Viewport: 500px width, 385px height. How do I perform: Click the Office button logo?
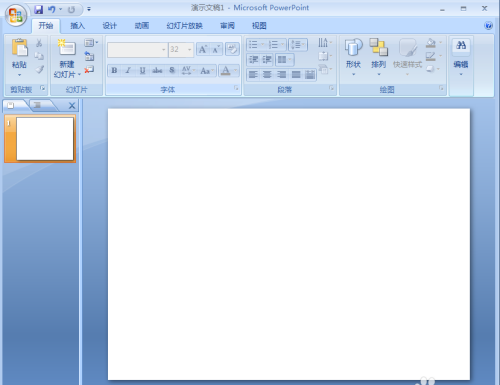coord(16,15)
